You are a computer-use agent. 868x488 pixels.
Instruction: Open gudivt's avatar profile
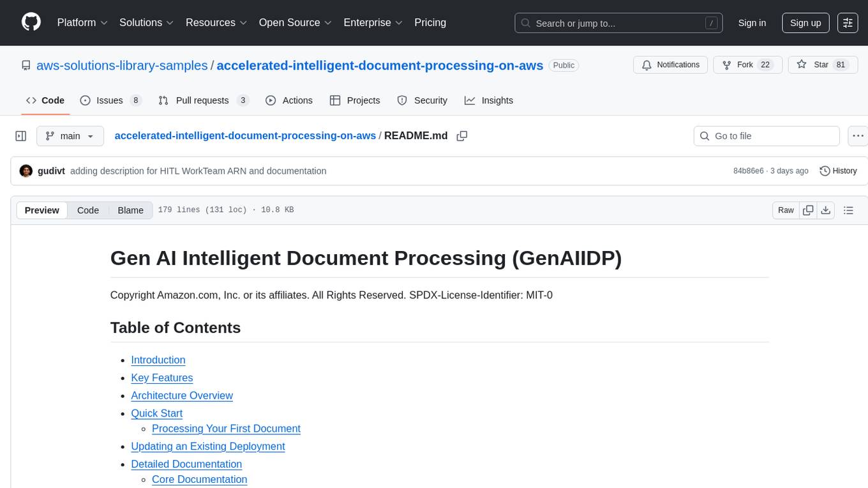coord(26,171)
